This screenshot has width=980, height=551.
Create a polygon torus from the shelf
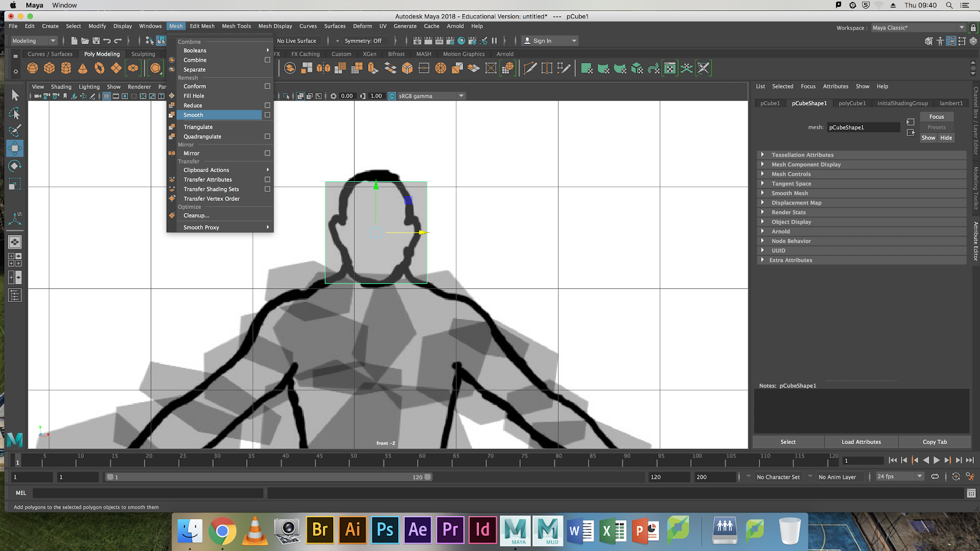click(x=99, y=68)
